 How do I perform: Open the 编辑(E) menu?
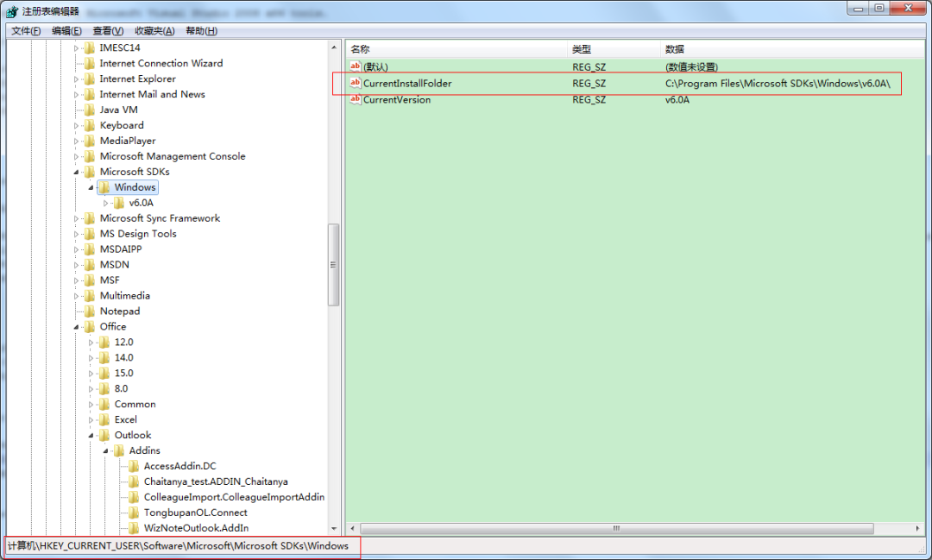click(66, 31)
